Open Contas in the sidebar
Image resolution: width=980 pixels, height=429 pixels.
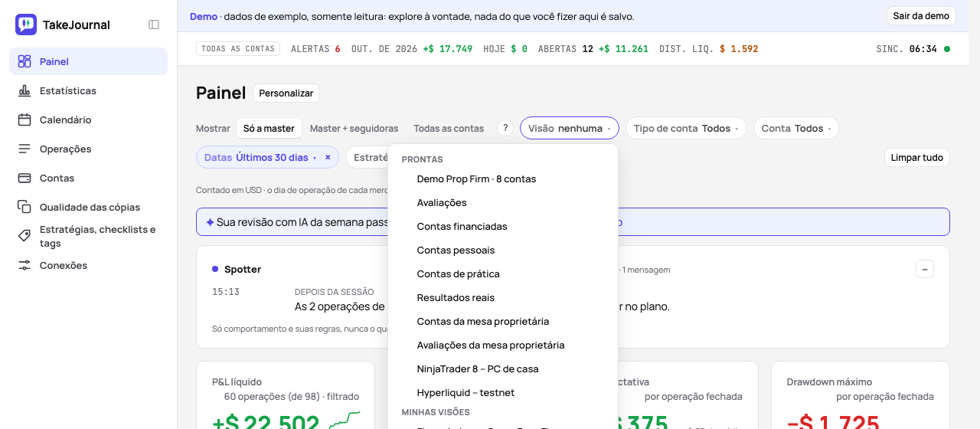coord(88,178)
